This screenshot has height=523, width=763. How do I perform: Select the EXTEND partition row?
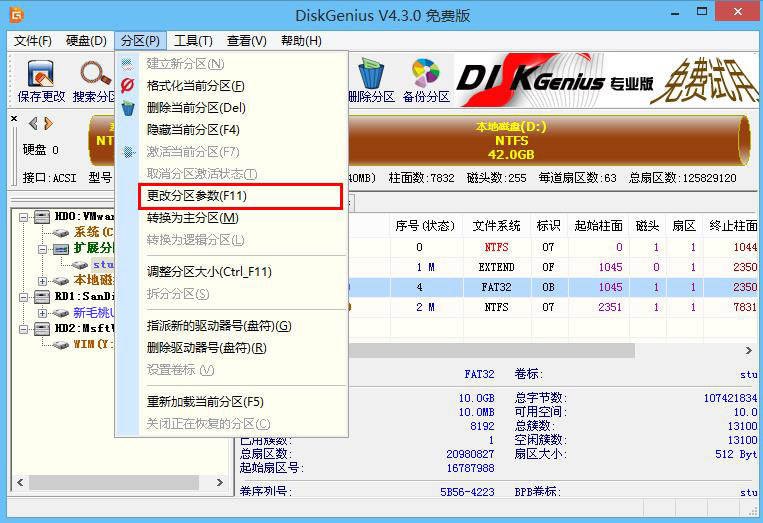[x=553, y=267]
